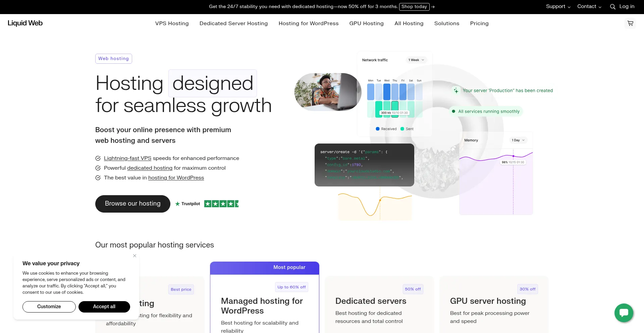Open the site search
This screenshot has height=333, width=644.
(x=613, y=6)
